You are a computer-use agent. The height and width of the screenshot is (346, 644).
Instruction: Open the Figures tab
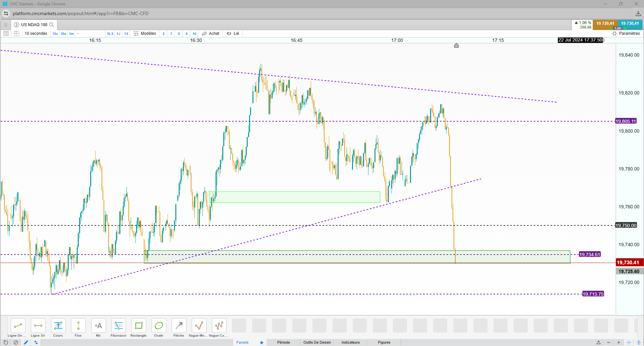tap(384, 342)
